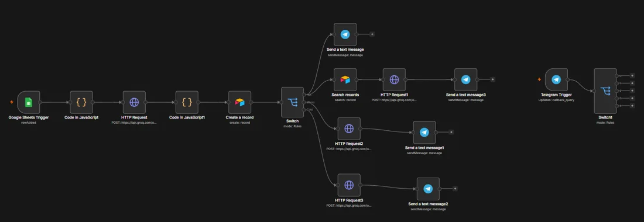Click the "rowAdded" subtitle text
644x222 pixels.
[x=29, y=122]
